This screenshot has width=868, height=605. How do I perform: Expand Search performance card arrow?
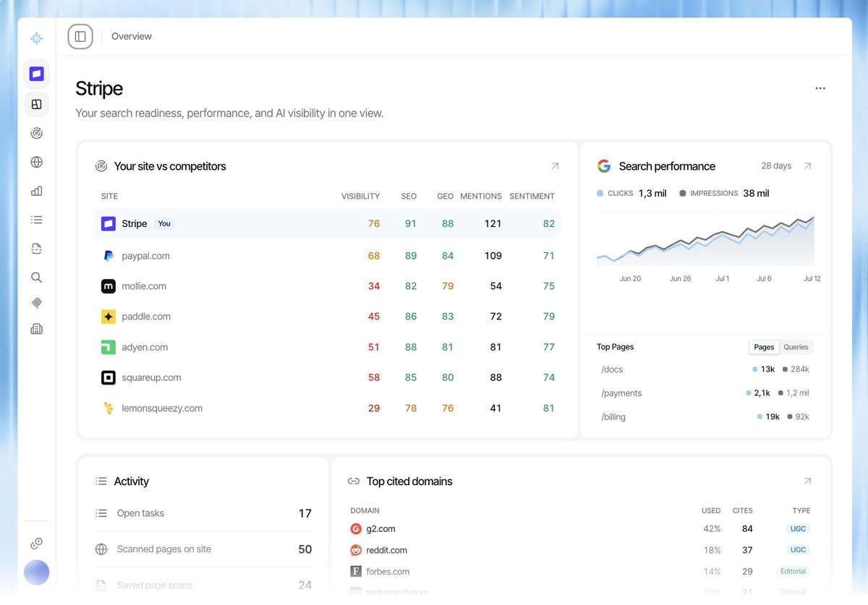pyautogui.click(x=808, y=166)
